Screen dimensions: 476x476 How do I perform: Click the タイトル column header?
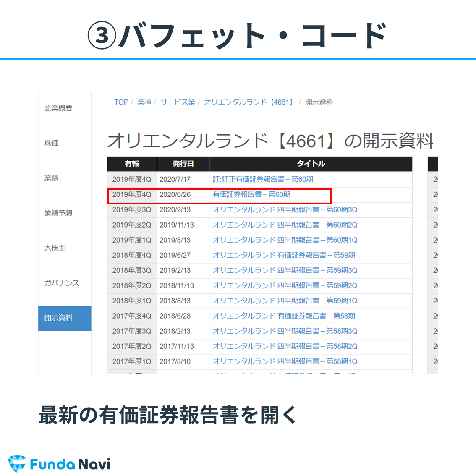pos(311,164)
